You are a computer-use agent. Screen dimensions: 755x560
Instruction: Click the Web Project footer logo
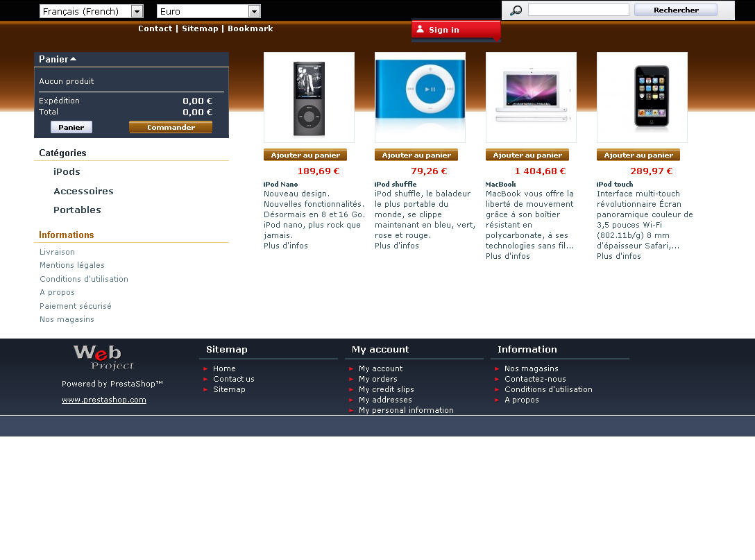[x=103, y=357]
